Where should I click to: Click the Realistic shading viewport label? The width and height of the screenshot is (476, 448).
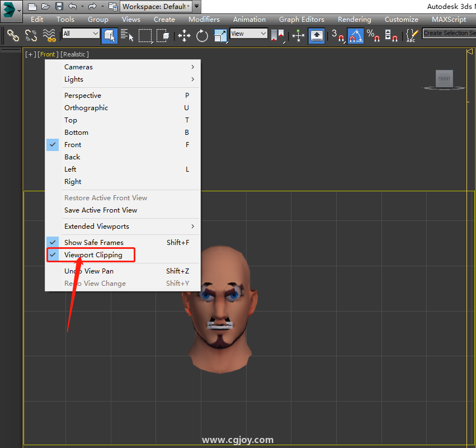pyautogui.click(x=75, y=54)
